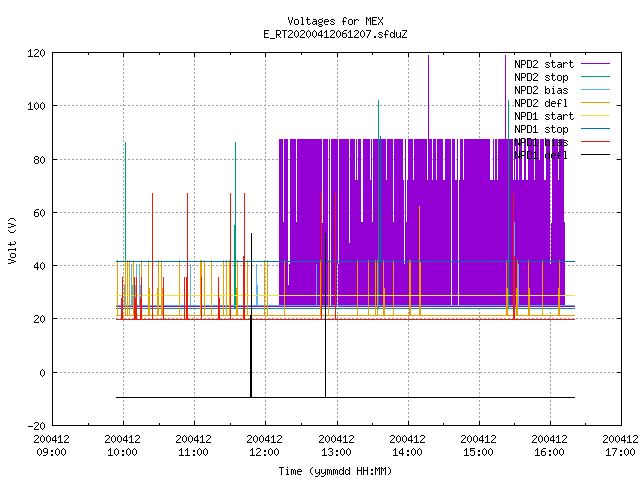Click the x-axis tick label 16:00
The image size is (640, 480).
[x=549, y=452]
